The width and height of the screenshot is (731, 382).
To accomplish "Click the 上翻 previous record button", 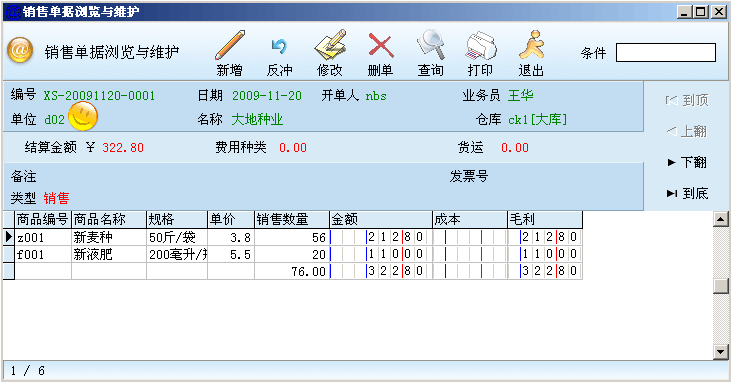I will pos(687,132).
